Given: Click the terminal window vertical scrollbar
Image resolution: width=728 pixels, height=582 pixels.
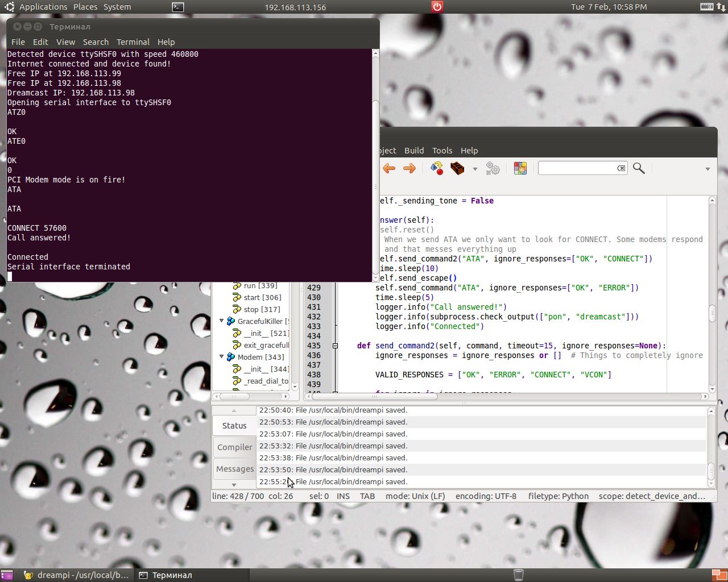Looking at the screenshot, I should point(375,165).
